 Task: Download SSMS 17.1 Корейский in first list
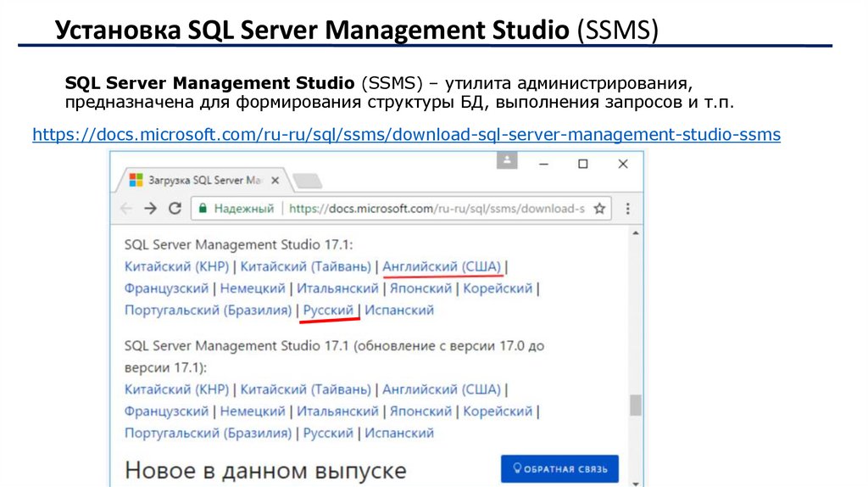[x=498, y=288]
